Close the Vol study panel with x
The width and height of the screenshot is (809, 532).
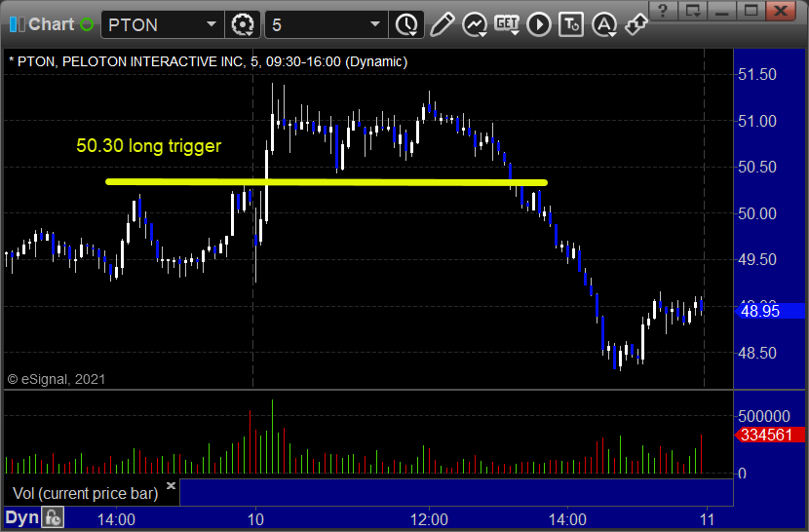coord(172,485)
